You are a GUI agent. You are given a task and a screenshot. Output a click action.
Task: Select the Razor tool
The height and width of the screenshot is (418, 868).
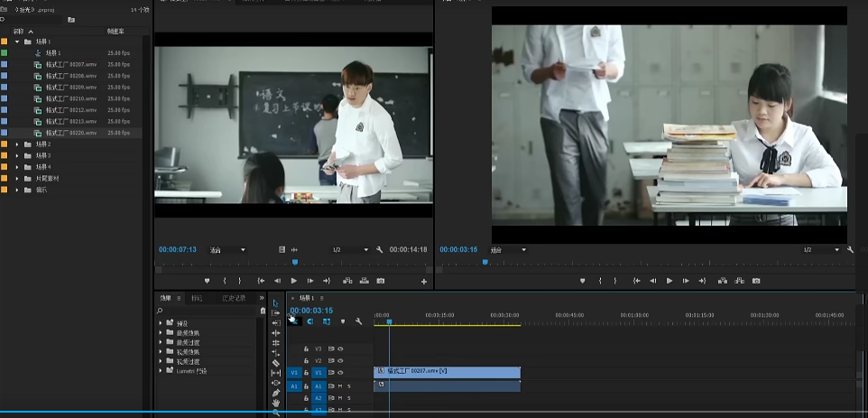276,363
